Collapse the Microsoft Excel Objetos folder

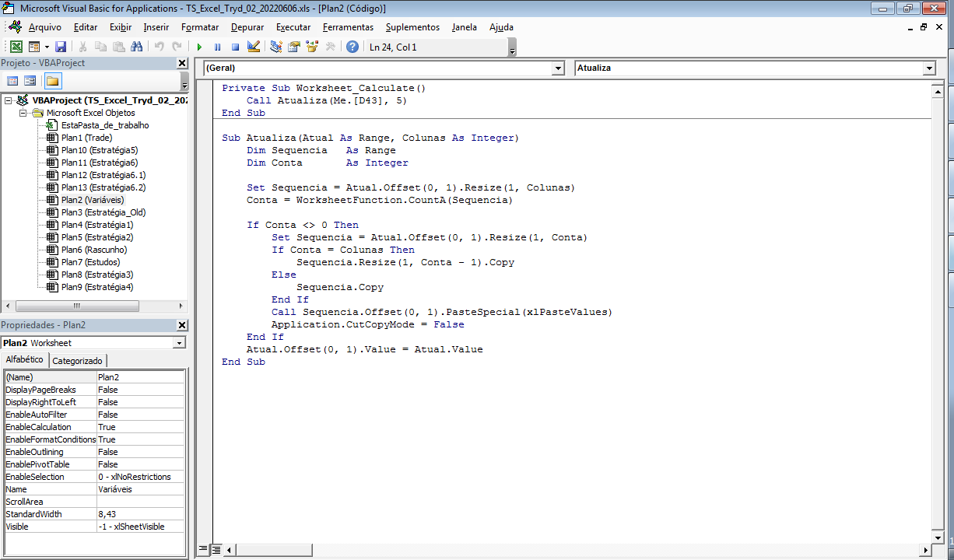click(23, 113)
